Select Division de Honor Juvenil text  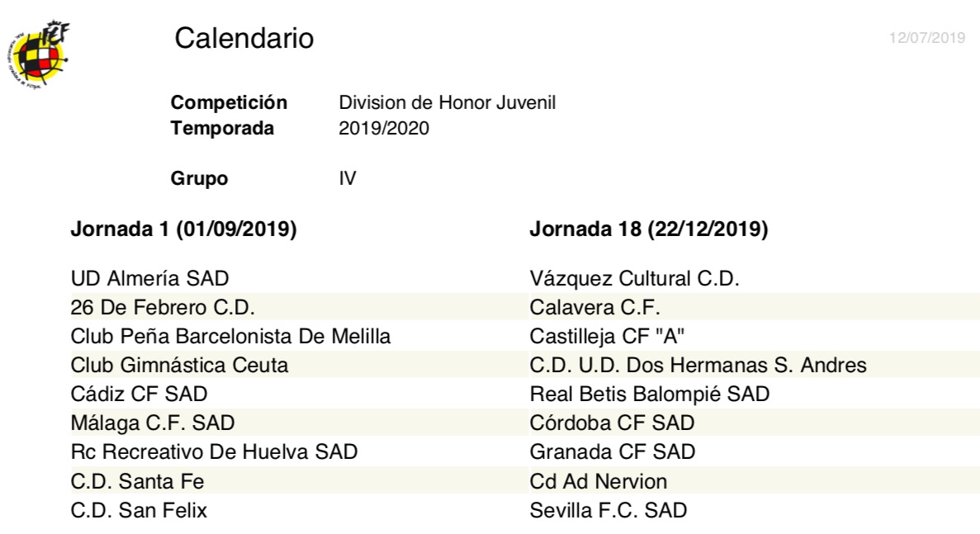pyautogui.click(x=447, y=102)
